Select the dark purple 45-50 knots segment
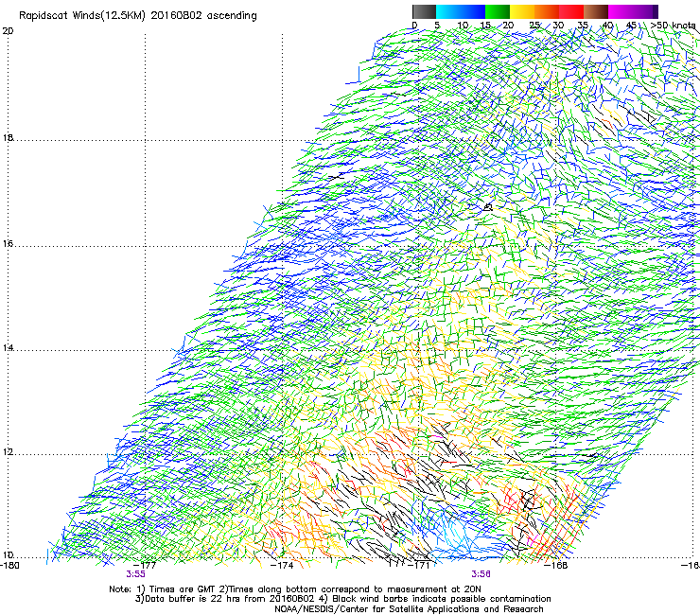The height and width of the screenshot is (615, 700). 645,11
